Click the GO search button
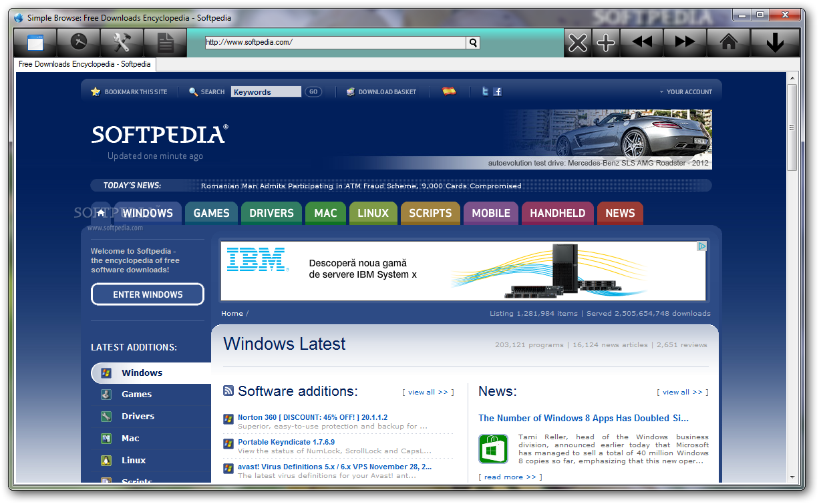This screenshot has height=504, width=819. click(x=313, y=92)
